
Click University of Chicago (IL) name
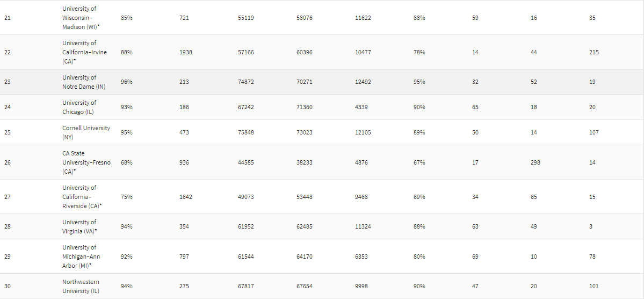coord(79,107)
